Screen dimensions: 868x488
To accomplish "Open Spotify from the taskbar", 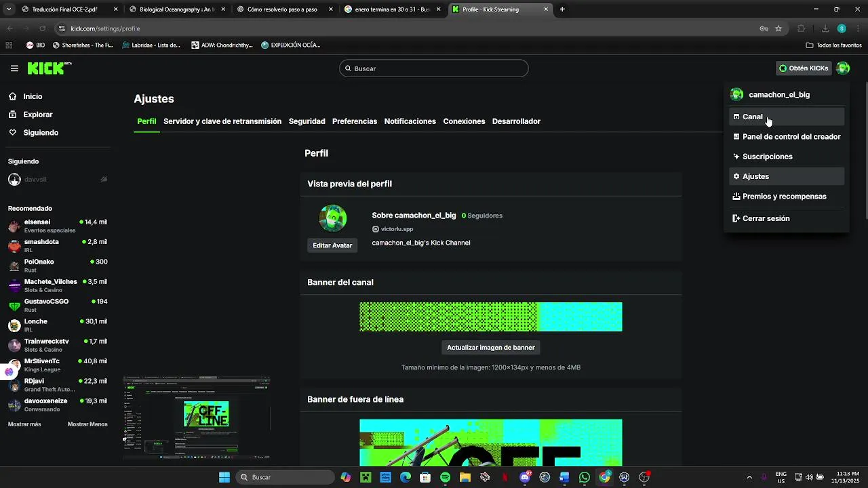I will (x=445, y=477).
